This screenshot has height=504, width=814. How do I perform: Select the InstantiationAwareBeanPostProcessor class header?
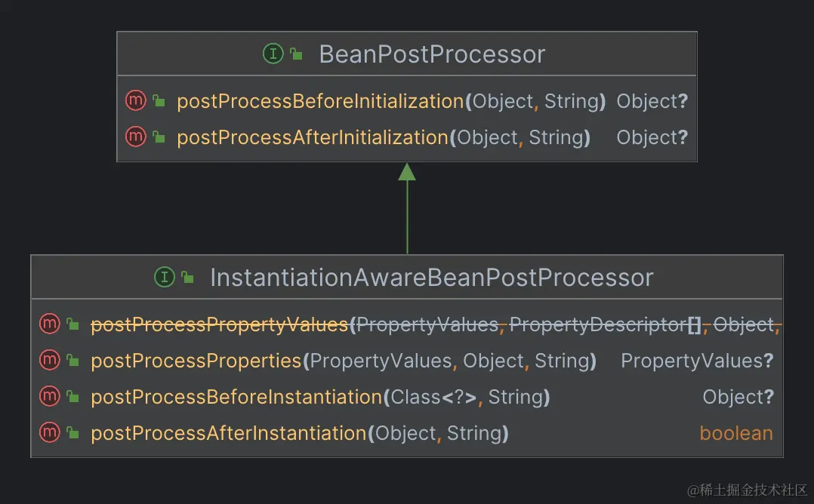coord(431,278)
